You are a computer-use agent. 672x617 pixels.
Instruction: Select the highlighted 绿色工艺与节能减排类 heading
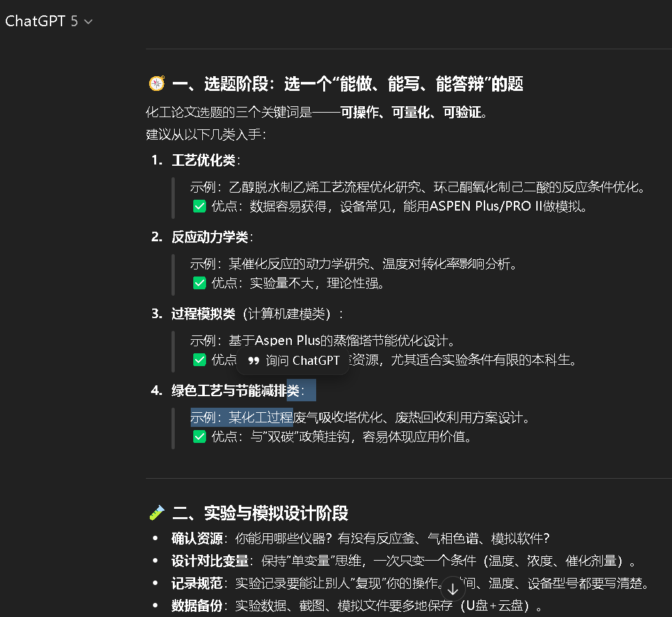tap(235, 390)
